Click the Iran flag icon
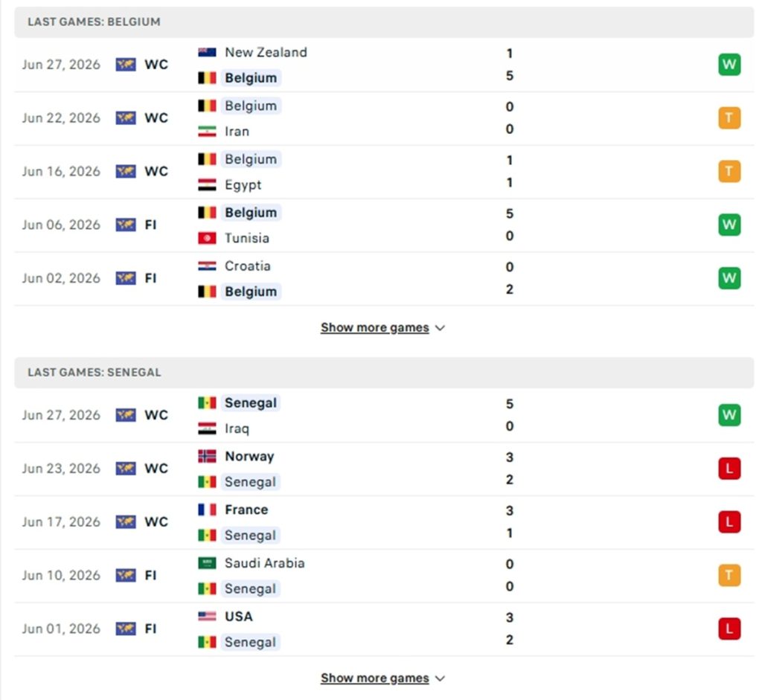The image size is (762, 700). (207, 131)
